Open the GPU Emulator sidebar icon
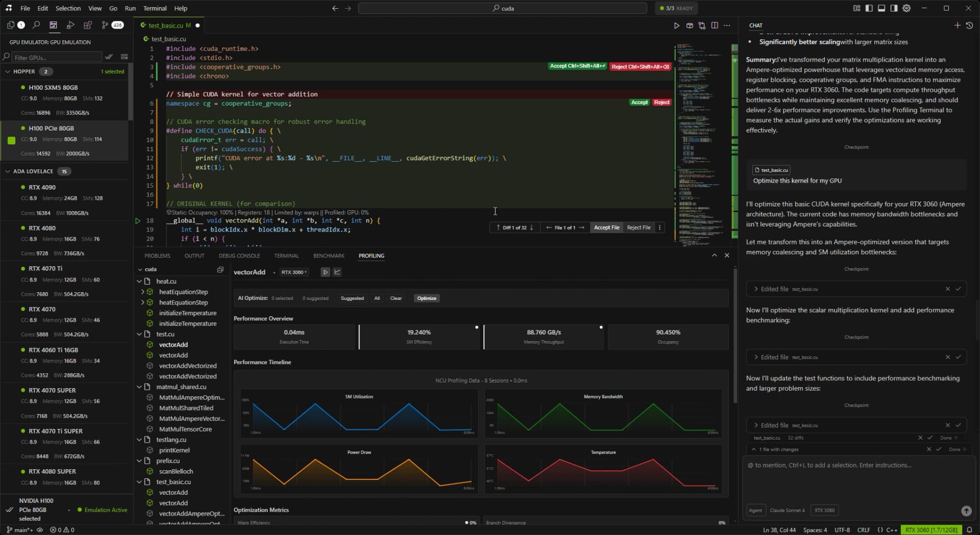Viewport: 980px width, 535px height. point(53,24)
